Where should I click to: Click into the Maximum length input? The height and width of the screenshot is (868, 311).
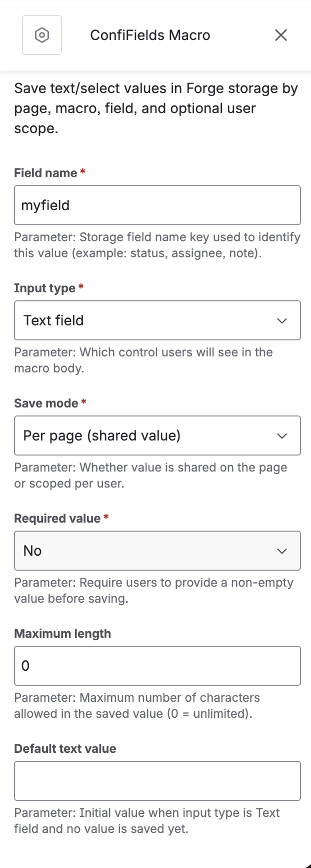tap(157, 666)
